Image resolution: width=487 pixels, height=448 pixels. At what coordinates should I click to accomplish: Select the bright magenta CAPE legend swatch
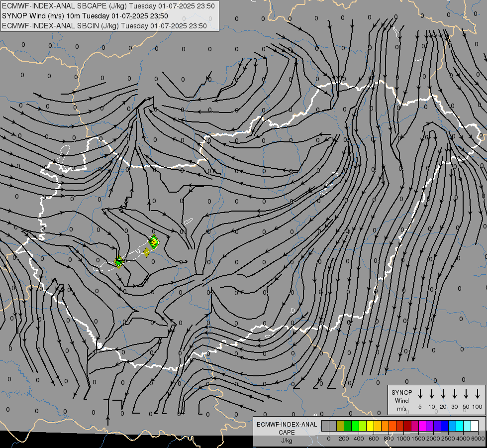point(422,426)
